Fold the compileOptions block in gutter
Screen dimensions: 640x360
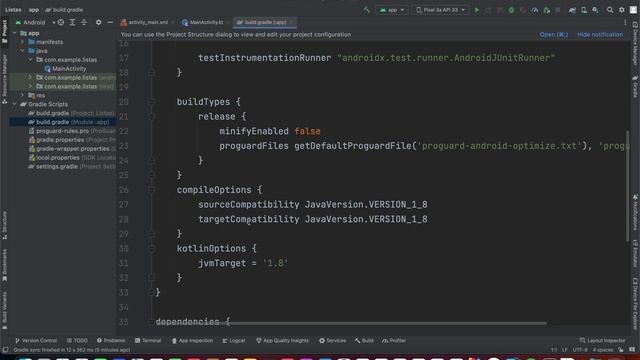[151, 190]
